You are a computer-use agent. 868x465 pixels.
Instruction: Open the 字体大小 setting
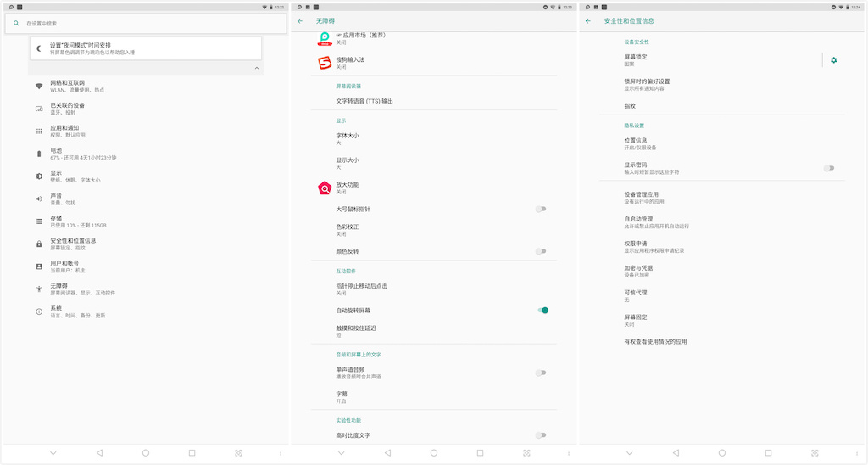348,139
